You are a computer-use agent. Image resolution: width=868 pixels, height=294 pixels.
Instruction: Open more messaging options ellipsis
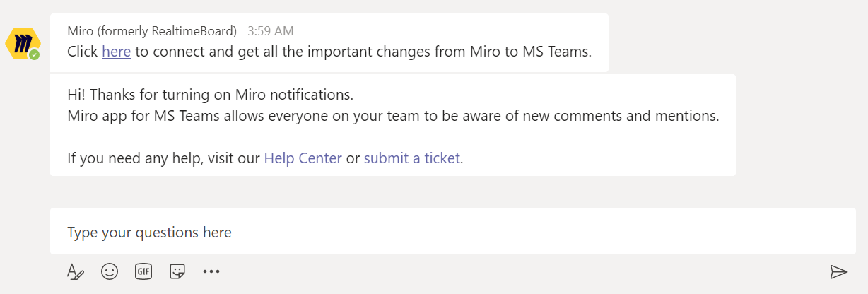211,271
